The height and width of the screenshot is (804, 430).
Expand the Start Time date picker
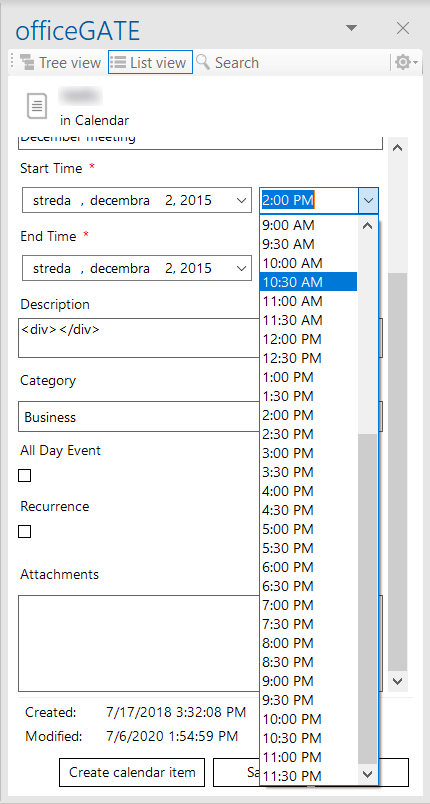241,200
